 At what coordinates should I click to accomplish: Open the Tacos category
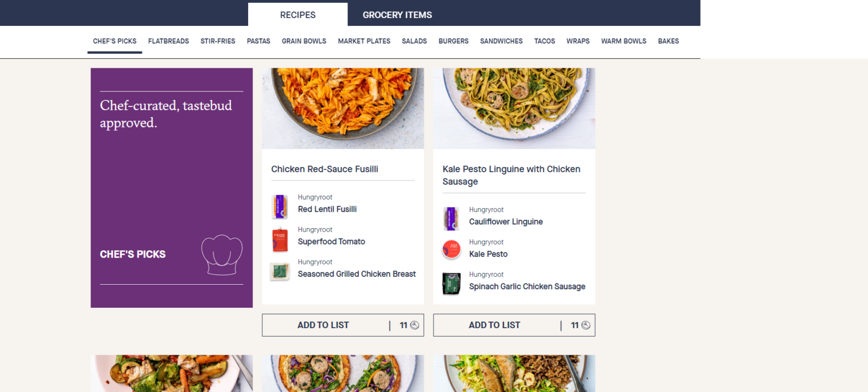545,41
